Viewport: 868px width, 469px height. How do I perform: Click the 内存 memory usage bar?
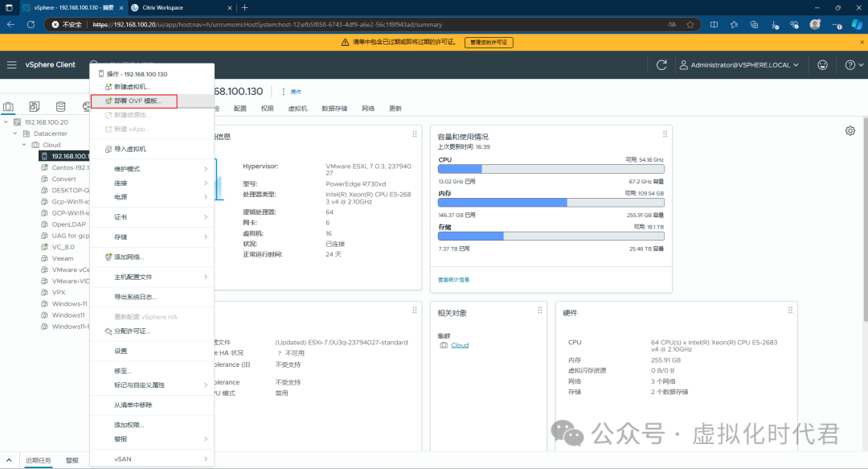(x=551, y=203)
